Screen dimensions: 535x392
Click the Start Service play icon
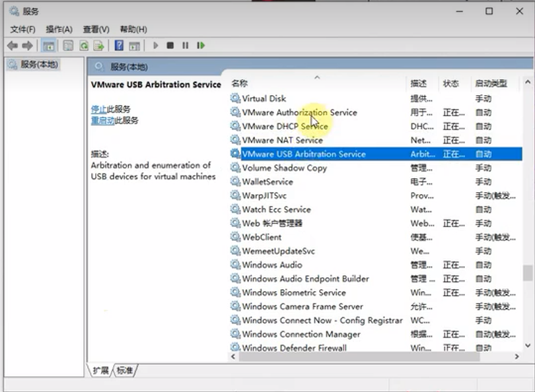[156, 46]
